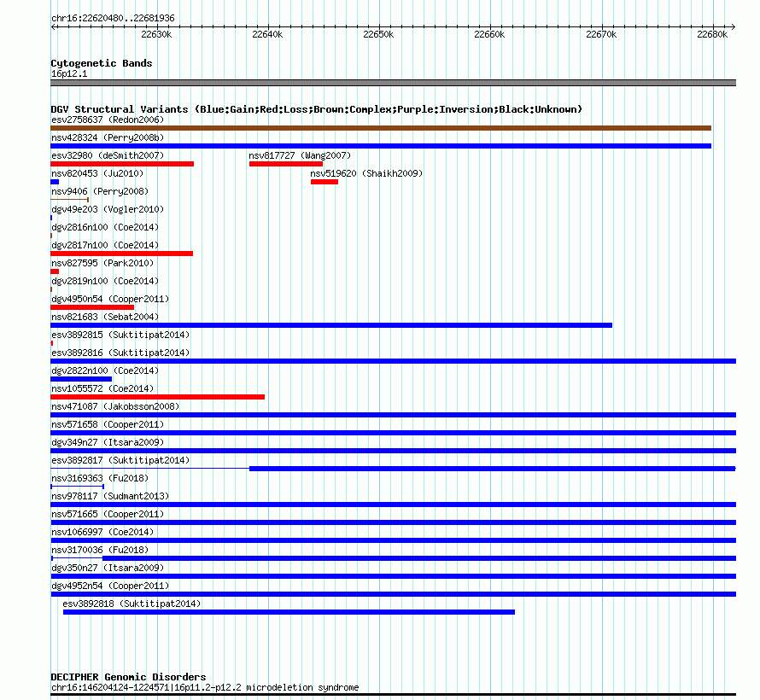Screen dimensions: 760x700
Task: Click the nsv571658 (Cooper2011) label
Action: click(x=108, y=424)
